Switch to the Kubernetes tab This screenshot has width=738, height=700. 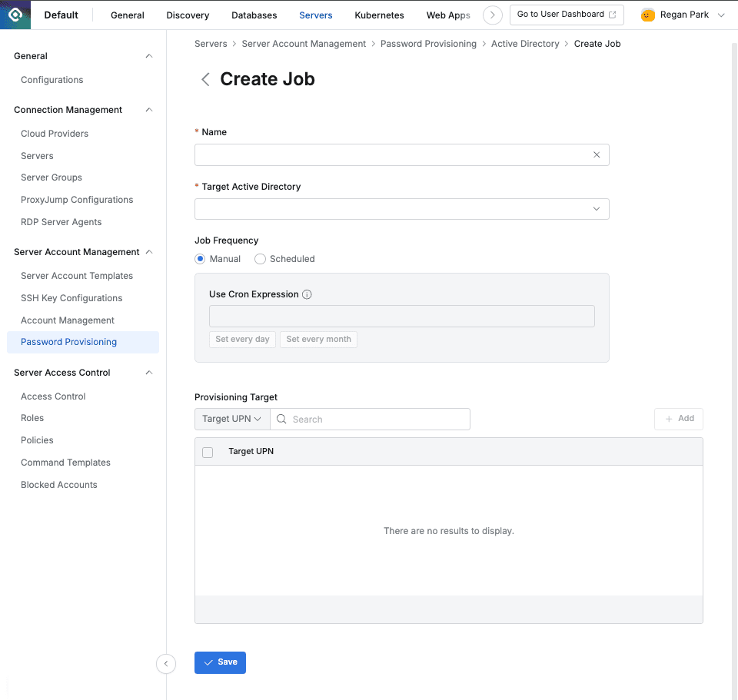pos(379,15)
